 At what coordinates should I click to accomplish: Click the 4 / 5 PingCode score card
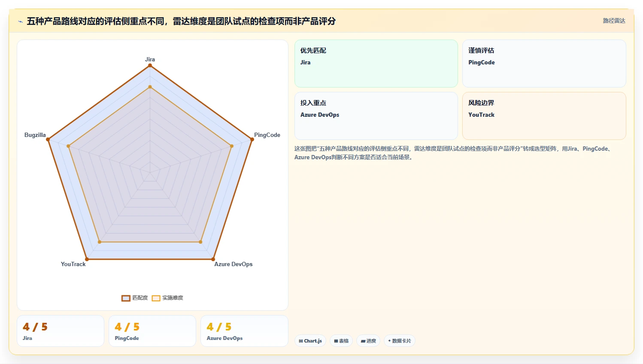152,331
